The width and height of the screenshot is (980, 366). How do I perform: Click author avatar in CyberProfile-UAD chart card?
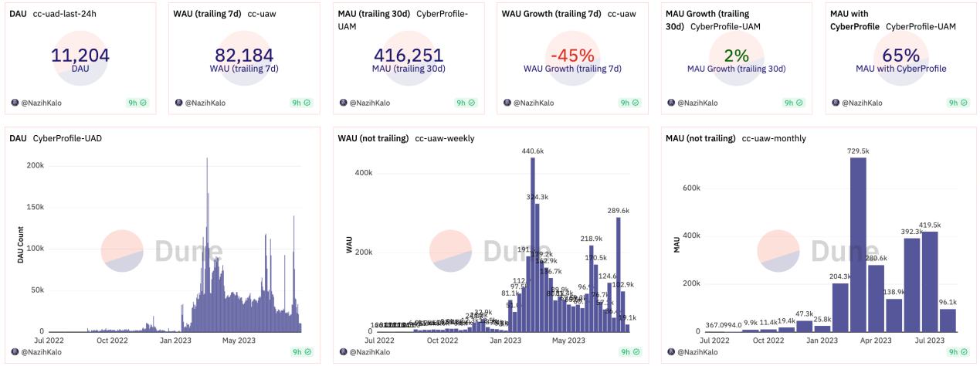tap(15, 351)
